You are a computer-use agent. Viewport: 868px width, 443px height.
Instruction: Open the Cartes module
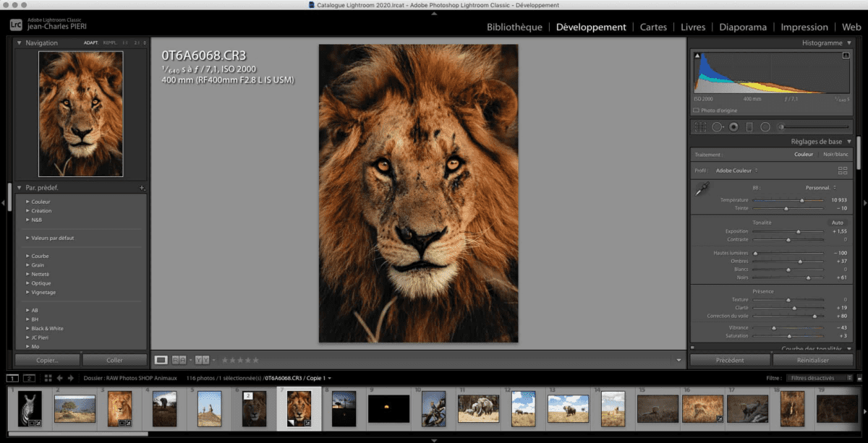653,27
